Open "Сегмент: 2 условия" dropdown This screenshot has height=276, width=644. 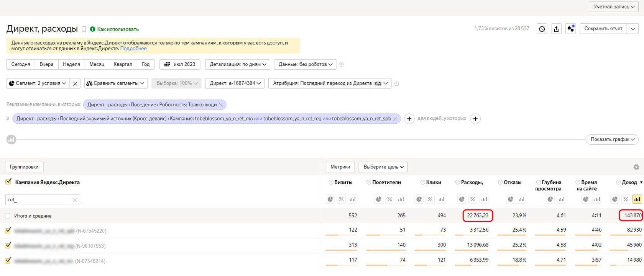coord(38,83)
